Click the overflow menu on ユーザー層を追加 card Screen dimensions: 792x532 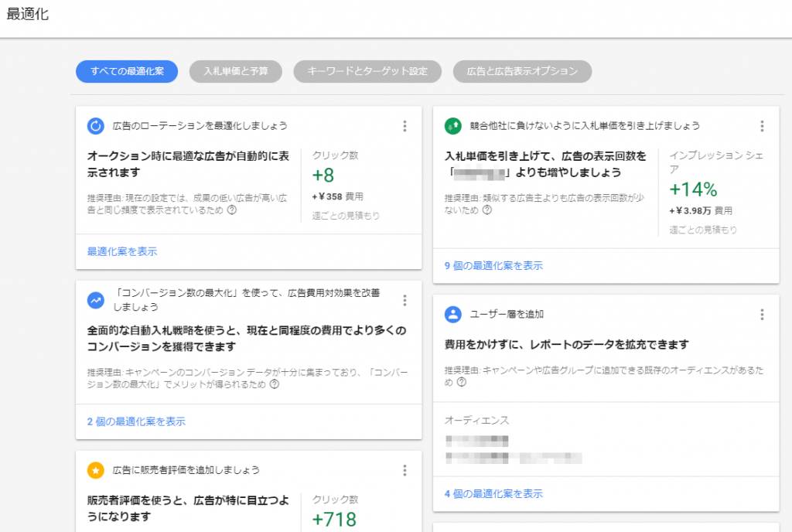pyautogui.click(x=763, y=315)
